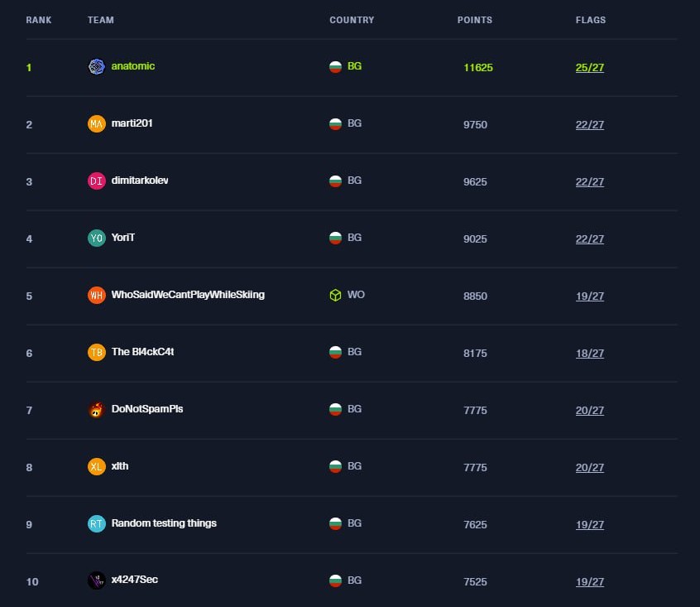Screen dimensions: 700x607
Task: Click dimitarkolev's pink DI avatar
Action: pyautogui.click(x=97, y=181)
